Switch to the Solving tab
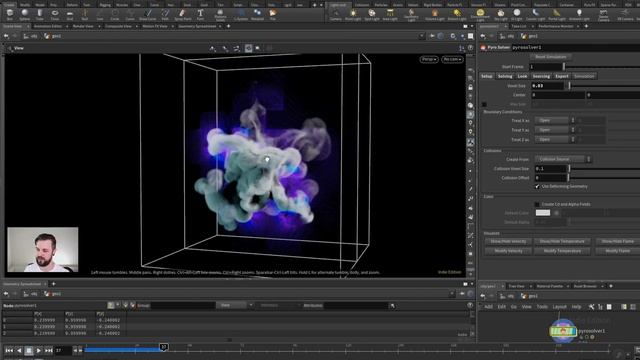Viewport: 640px width, 360px height. (x=505, y=76)
